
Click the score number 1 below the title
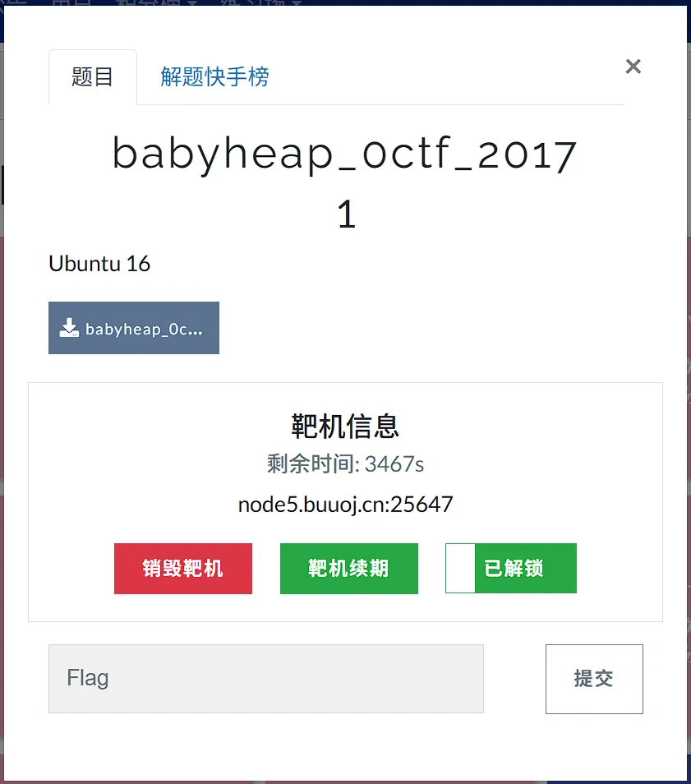coord(346,214)
